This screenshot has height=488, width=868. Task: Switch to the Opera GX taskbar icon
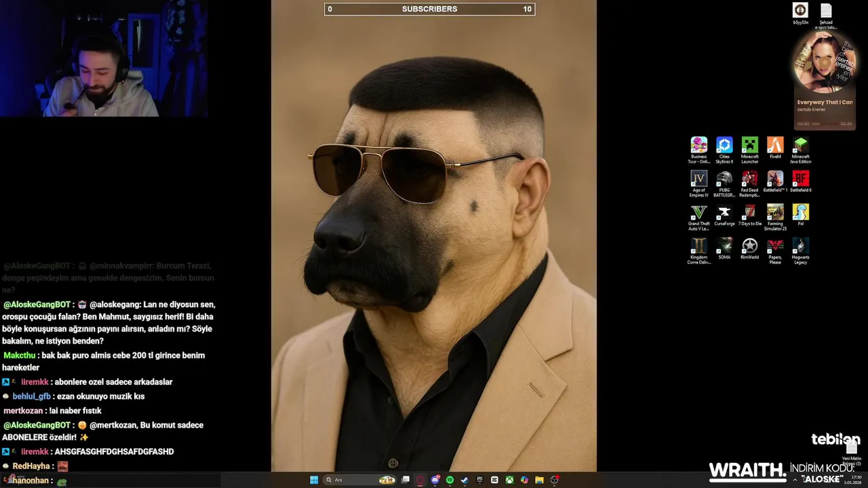click(x=420, y=480)
